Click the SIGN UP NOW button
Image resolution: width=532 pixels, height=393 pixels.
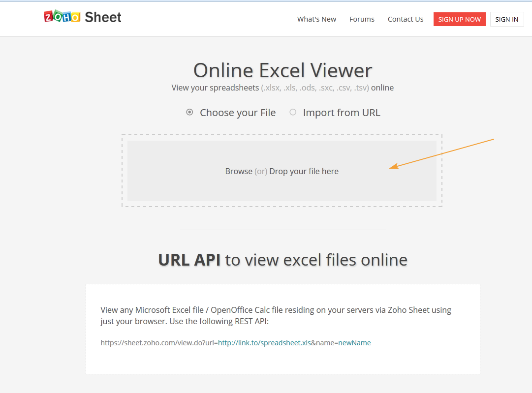click(x=459, y=19)
